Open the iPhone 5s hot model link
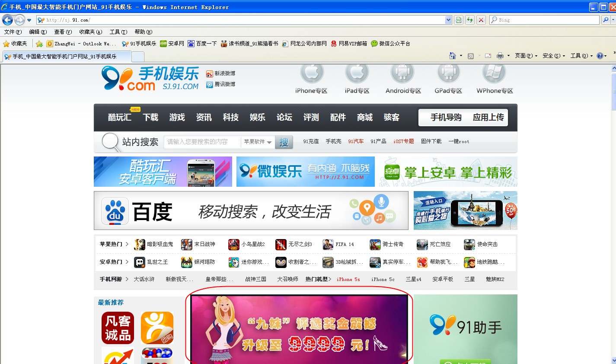Viewport: 616px width, 364px height. pyautogui.click(x=348, y=279)
